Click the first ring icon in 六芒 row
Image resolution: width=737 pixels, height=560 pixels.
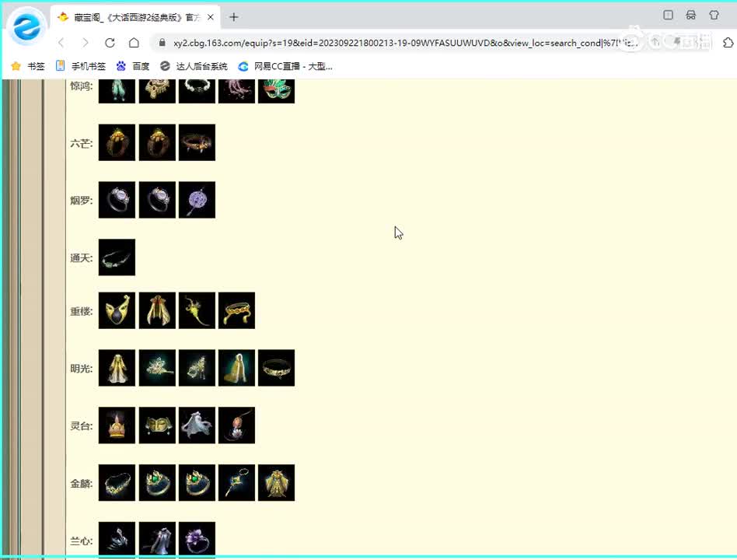pos(117,142)
